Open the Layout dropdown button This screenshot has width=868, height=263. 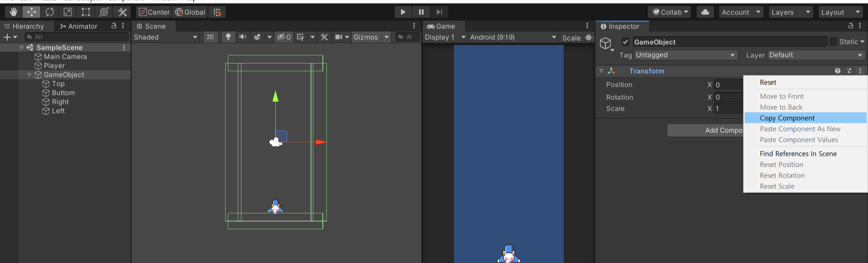click(841, 12)
